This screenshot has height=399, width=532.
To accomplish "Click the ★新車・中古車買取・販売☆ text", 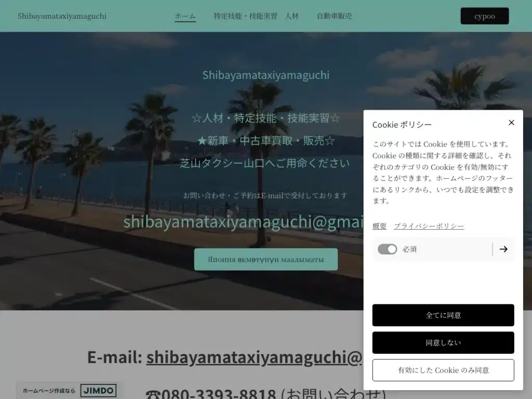I will coord(265,140).
